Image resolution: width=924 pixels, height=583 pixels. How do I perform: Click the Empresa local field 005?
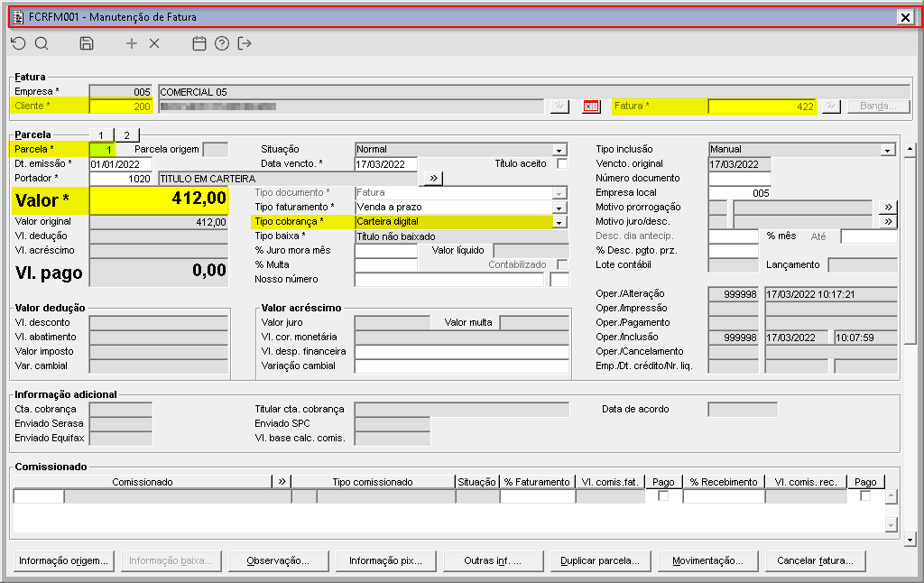[740, 193]
